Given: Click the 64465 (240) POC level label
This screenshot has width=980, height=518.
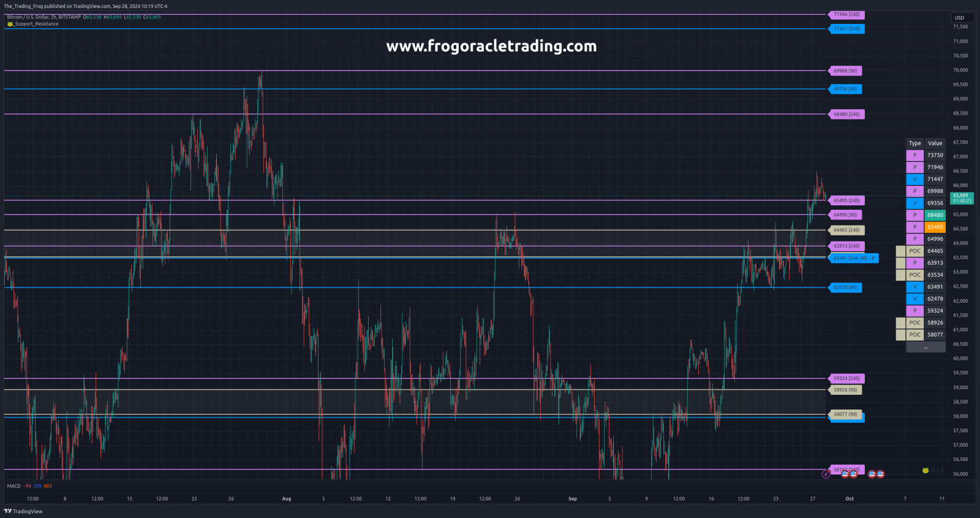Looking at the screenshot, I should point(846,230).
